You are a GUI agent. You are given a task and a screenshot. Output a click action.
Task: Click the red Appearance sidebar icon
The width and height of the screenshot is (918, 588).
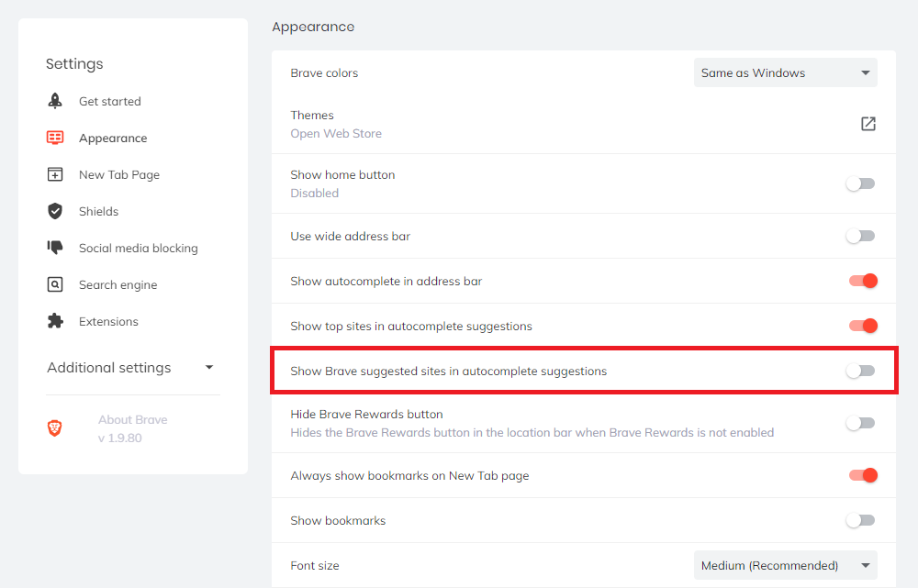point(55,138)
